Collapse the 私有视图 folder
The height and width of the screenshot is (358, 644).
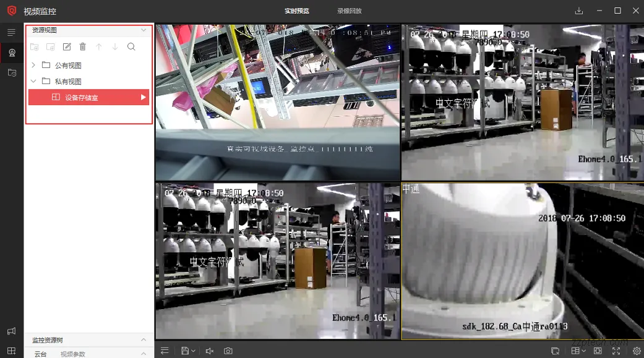click(33, 81)
